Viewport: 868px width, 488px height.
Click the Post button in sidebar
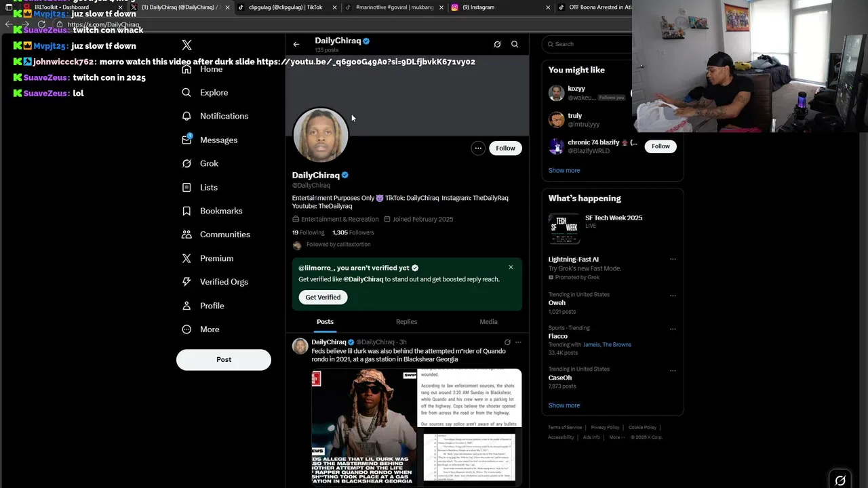pos(224,359)
